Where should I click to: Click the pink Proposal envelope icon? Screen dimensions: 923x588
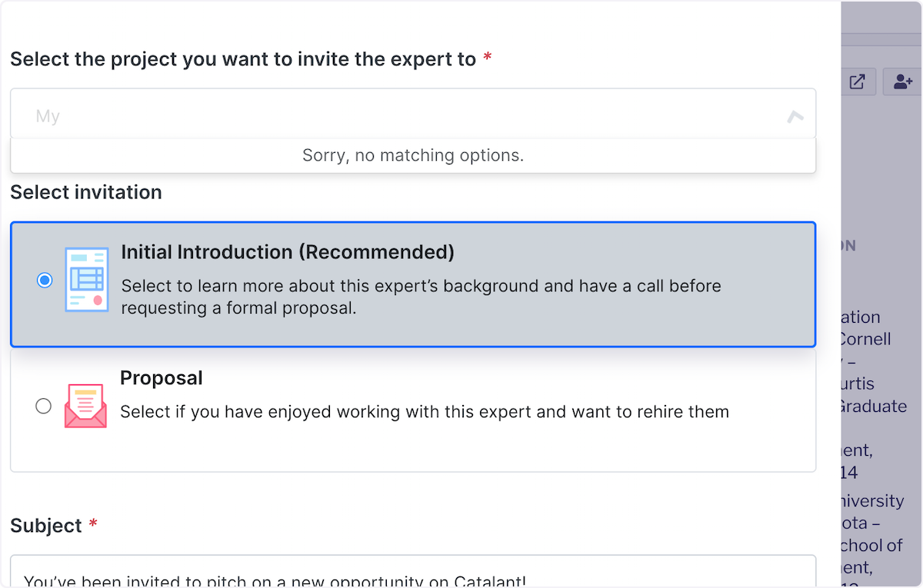tap(85, 405)
